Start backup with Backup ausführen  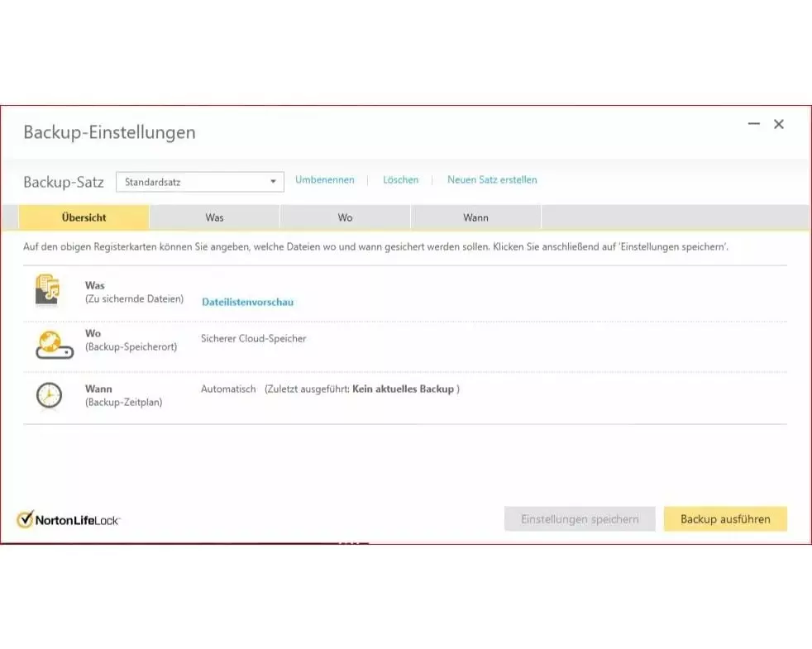pyautogui.click(x=725, y=519)
